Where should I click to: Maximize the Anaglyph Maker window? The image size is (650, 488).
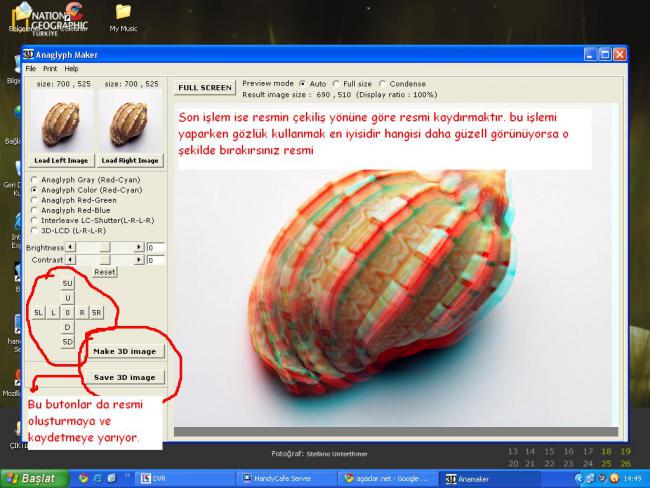pos(605,54)
